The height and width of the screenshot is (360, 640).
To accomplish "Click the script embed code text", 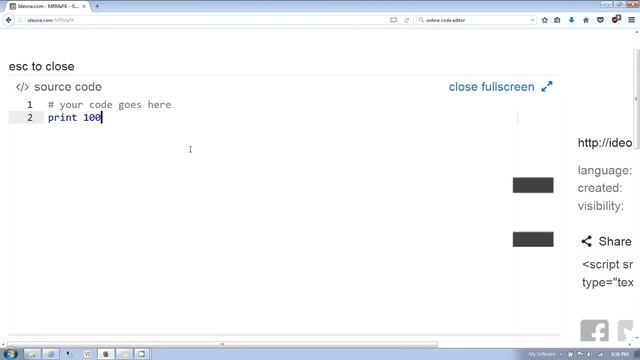I will pyautogui.click(x=608, y=273).
